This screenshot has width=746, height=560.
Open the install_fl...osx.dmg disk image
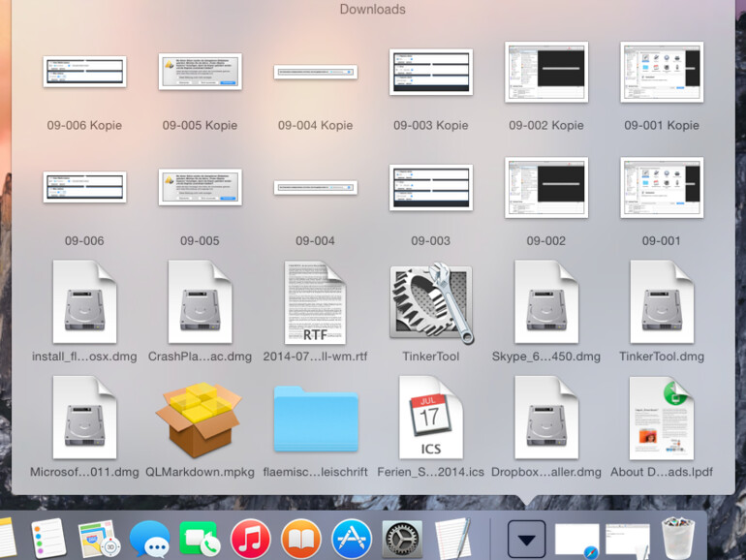coord(84,302)
